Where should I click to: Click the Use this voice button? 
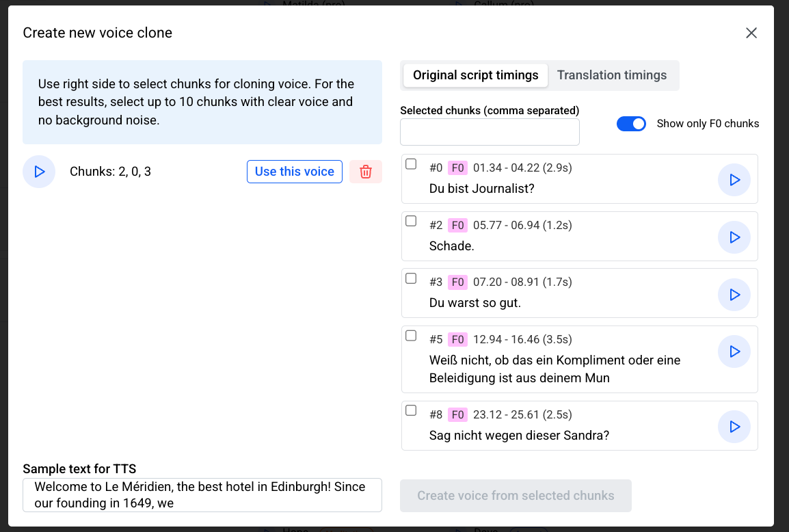pyautogui.click(x=295, y=172)
